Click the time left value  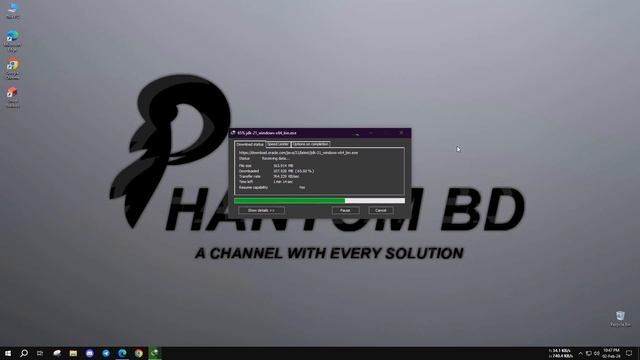(283, 182)
